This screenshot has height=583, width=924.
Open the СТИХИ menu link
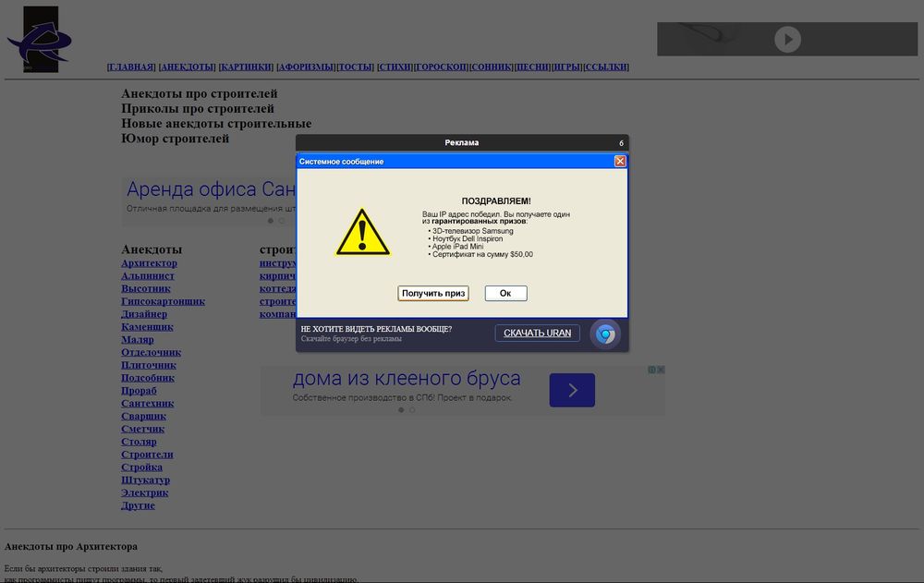[395, 67]
